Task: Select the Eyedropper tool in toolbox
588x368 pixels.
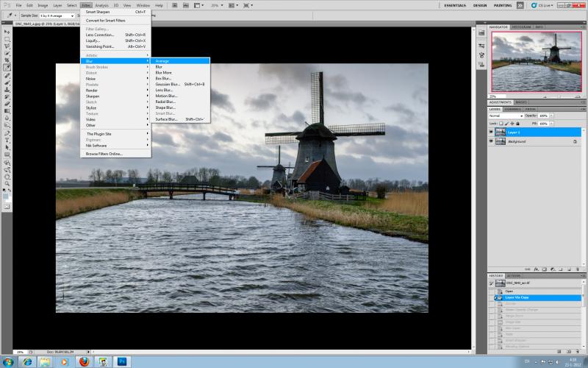Action: [7, 68]
